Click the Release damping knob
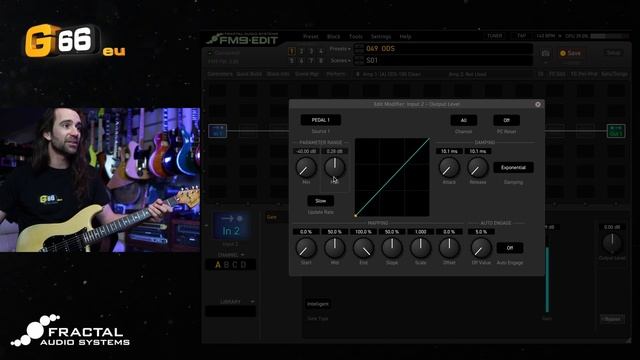Screen dimensions: 640x360 (478, 167)
